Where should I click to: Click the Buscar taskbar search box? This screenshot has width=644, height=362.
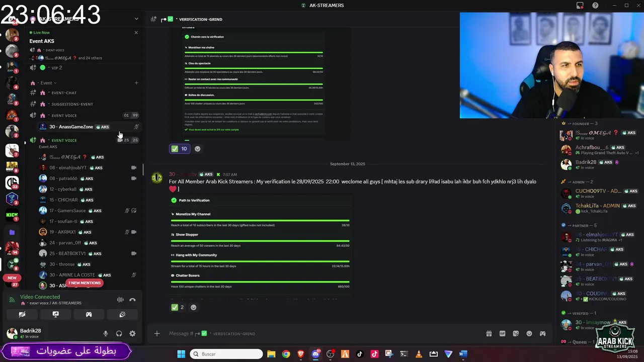click(x=226, y=354)
